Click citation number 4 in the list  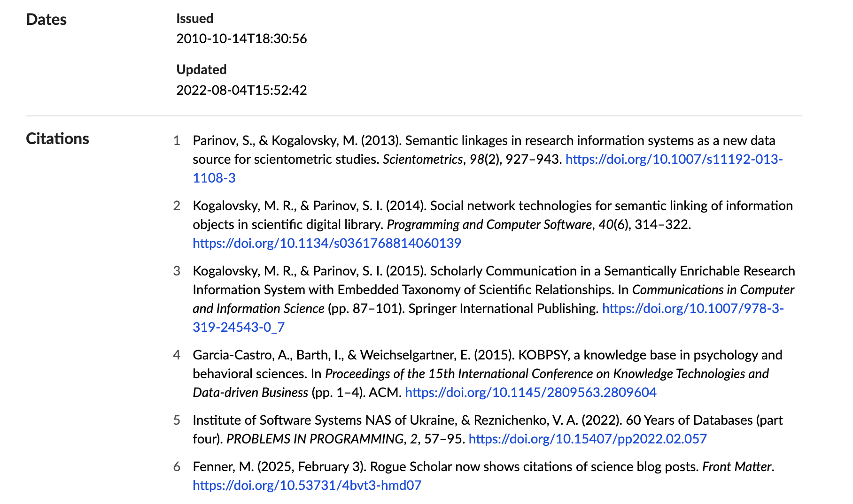tap(177, 355)
